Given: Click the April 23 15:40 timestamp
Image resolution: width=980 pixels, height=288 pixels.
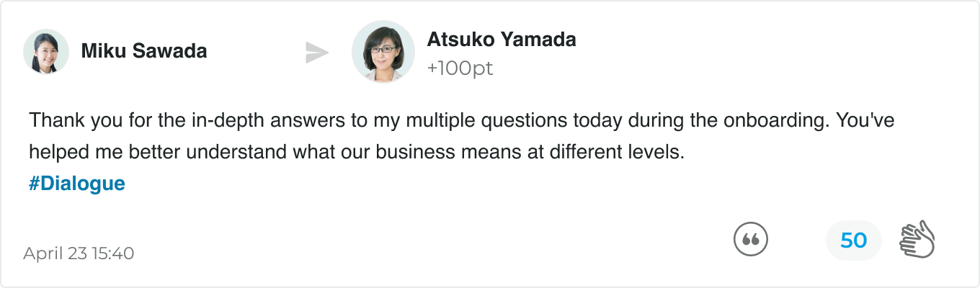Looking at the screenshot, I should click(x=79, y=253).
